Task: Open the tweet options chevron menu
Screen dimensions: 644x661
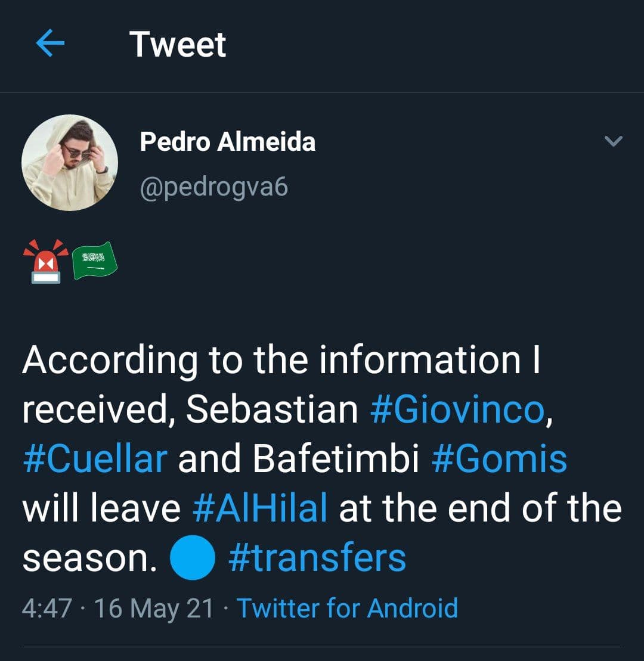Action: [x=613, y=141]
